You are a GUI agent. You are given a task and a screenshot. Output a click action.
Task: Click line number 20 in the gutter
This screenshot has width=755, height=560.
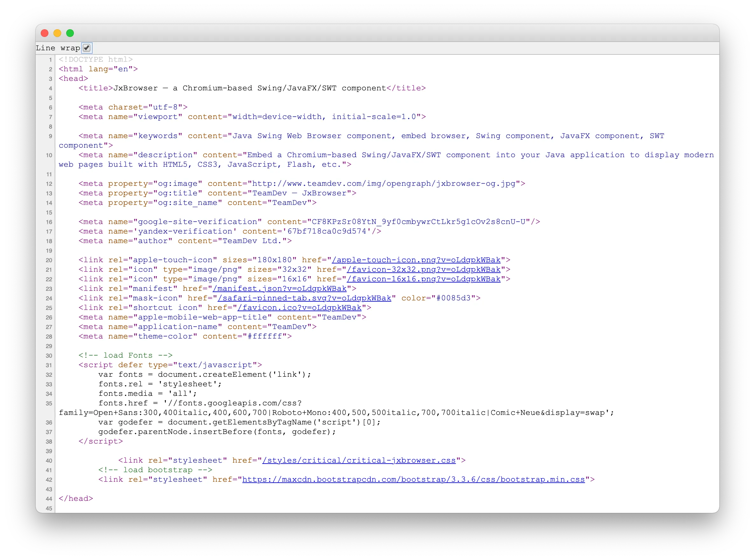(49, 260)
